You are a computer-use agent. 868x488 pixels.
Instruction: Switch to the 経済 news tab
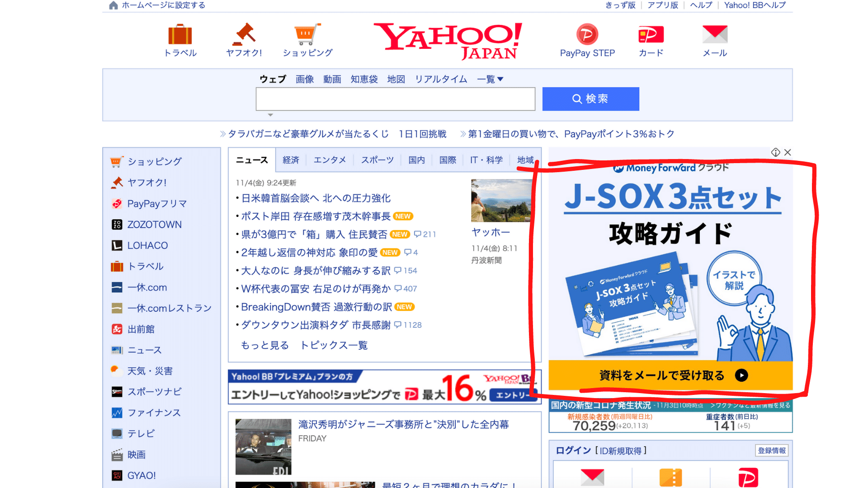(x=291, y=160)
